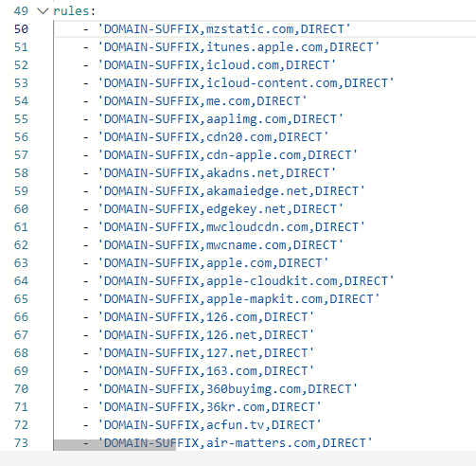Select the mwcloudcdn.com rule line

[x=232, y=227]
